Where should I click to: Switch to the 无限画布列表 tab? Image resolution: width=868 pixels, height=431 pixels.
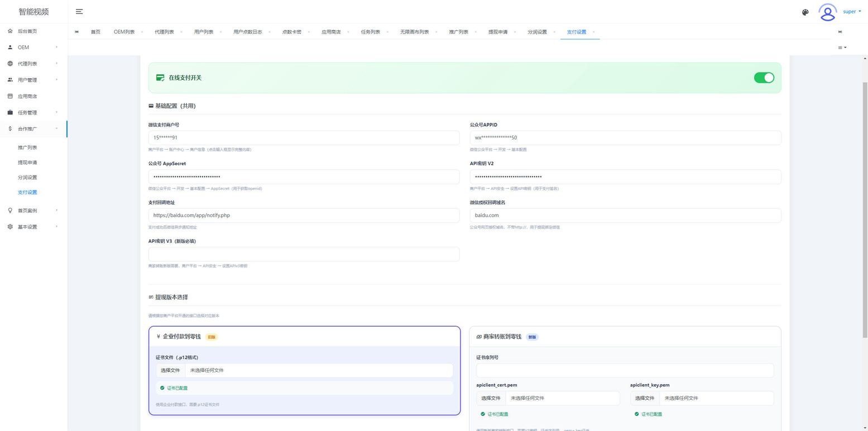click(414, 32)
